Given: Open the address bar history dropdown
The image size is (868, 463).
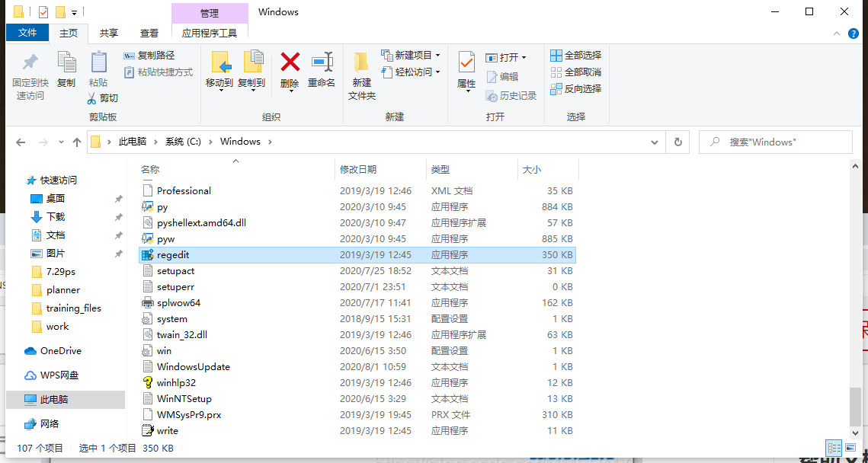Looking at the screenshot, I should (x=654, y=142).
